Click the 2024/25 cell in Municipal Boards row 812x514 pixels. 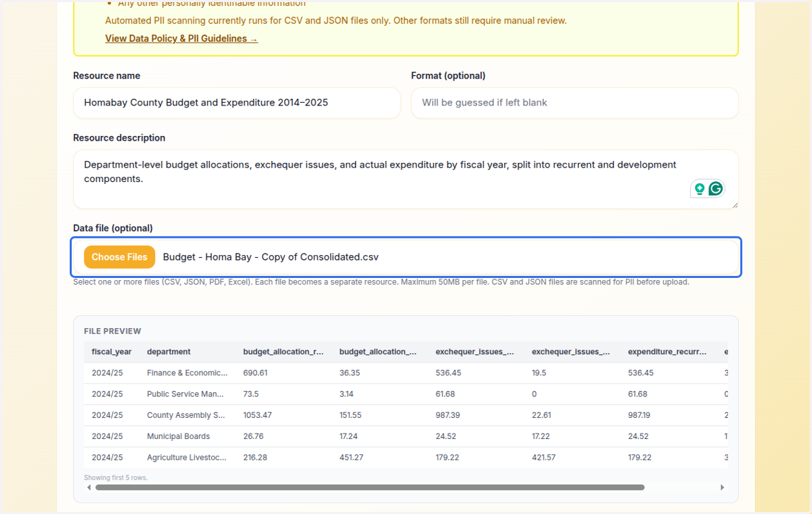coord(108,436)
